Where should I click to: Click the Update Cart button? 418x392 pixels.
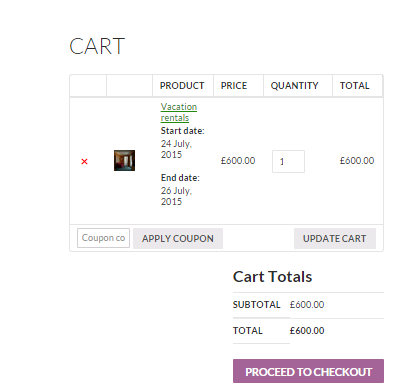335,239
